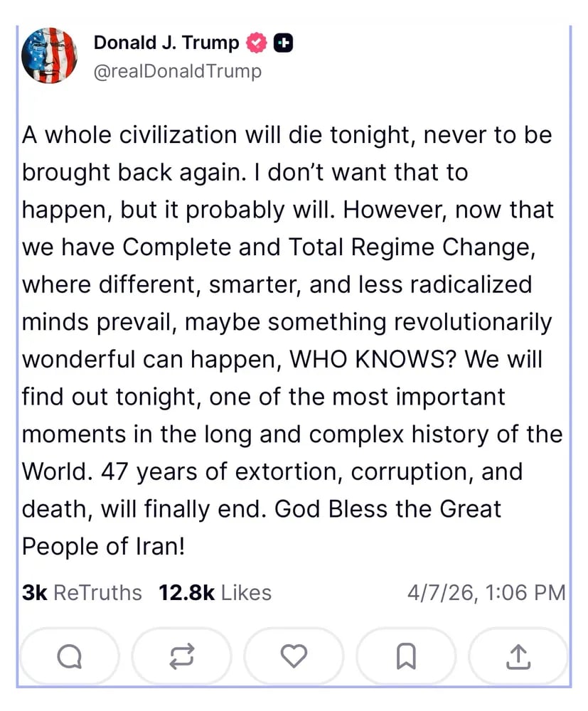Click the profile picture thumbnail
The width and height of the screenshot is (588, 711).
50,56
